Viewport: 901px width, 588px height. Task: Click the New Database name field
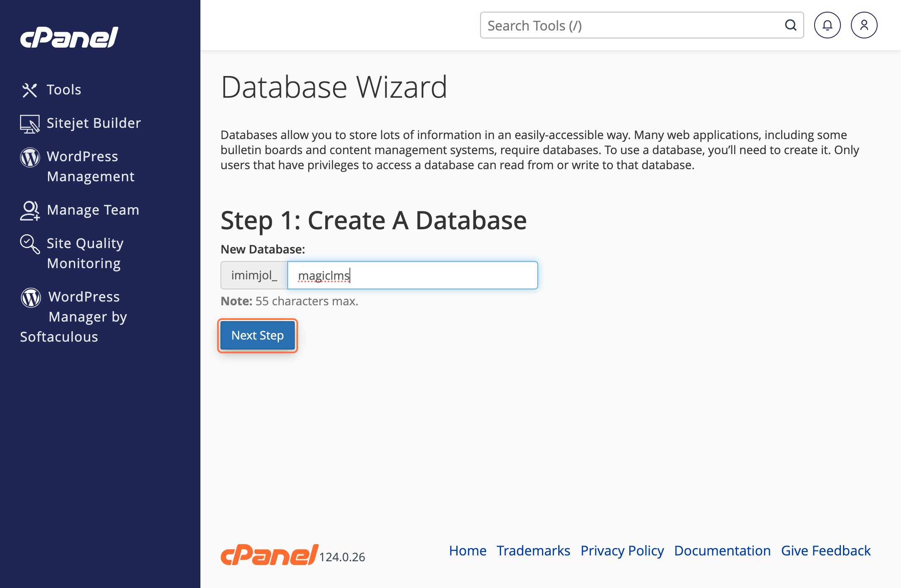(413, 275)
